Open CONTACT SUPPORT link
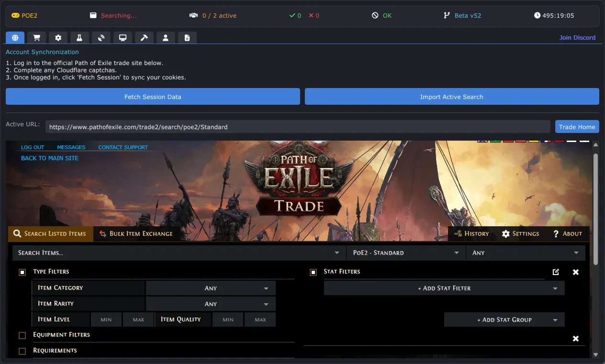This screenshot has height=364, width=605. click(x=123, y=147)
